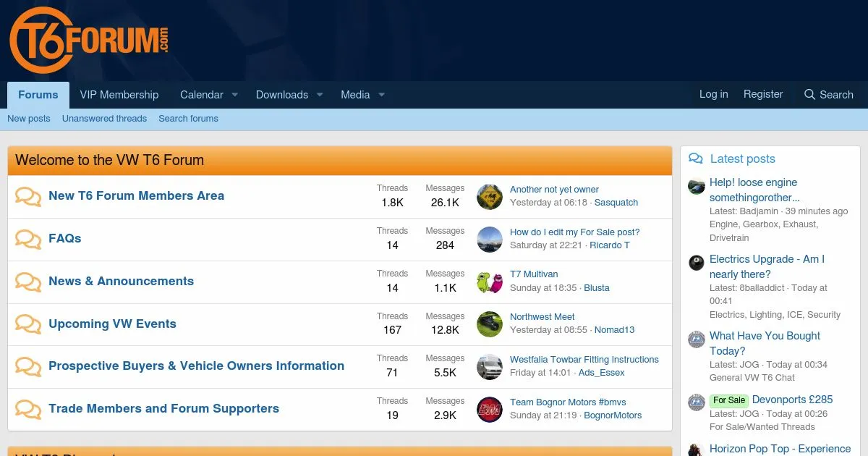Click the Register link

pos(763,94)
